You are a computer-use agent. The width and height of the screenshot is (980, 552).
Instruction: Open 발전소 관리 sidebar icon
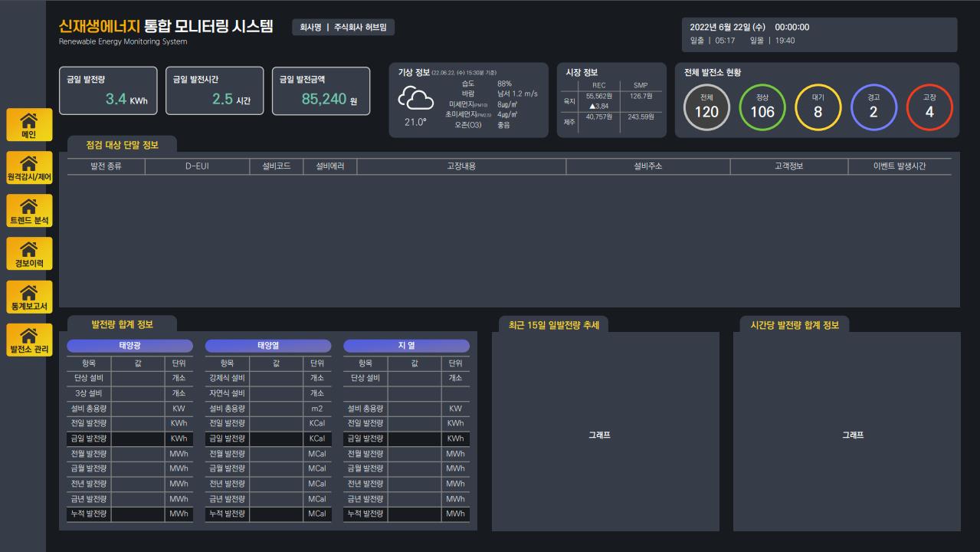click(29, 340)
